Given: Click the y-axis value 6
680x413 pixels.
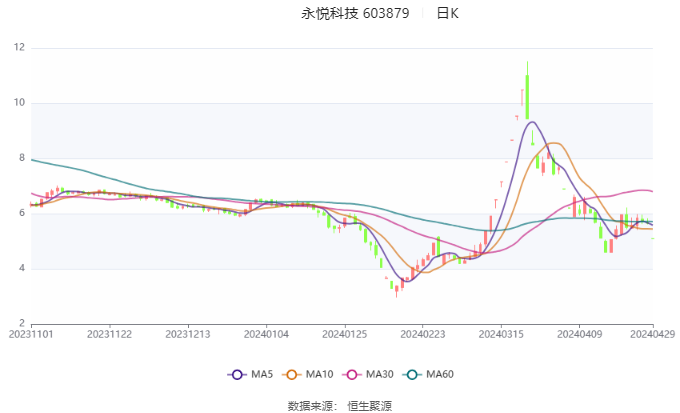Looking at the screenshot, I should pos(22,213).
